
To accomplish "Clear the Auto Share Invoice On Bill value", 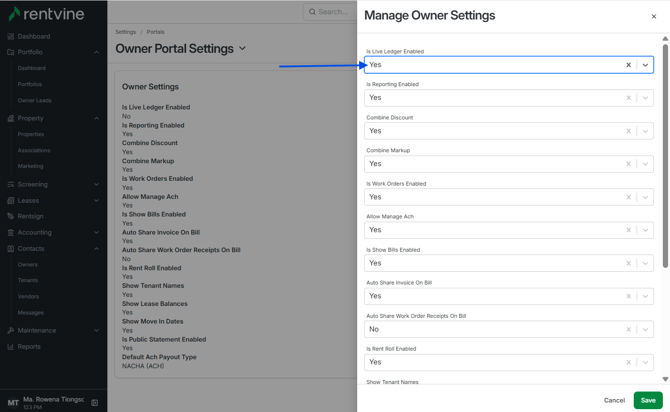I will (x=629, y=296).
